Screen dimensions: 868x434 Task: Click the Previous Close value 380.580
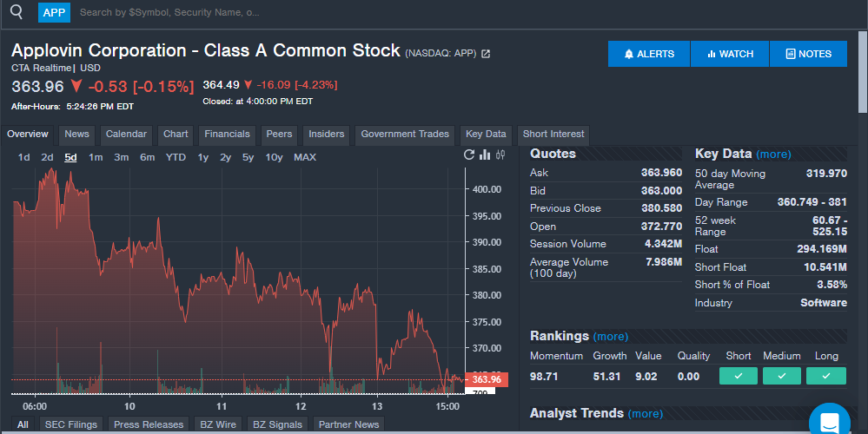tap(661, 208)
